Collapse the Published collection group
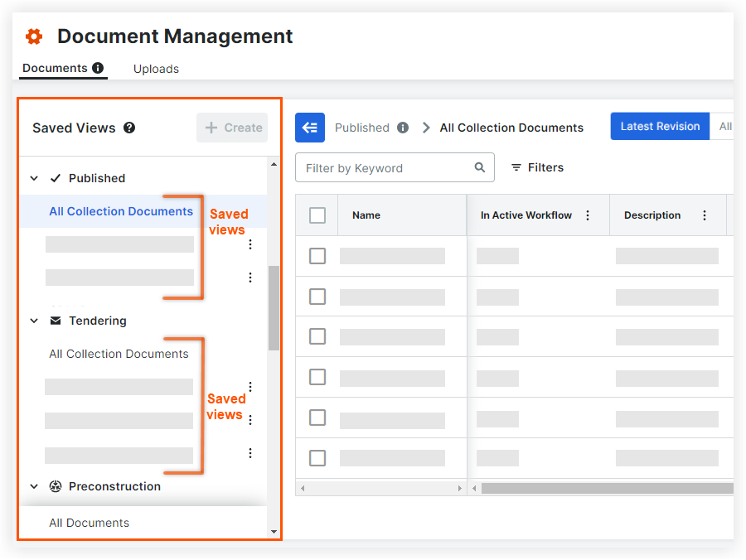This screenshot has width=746, height=560. (35, 178)
